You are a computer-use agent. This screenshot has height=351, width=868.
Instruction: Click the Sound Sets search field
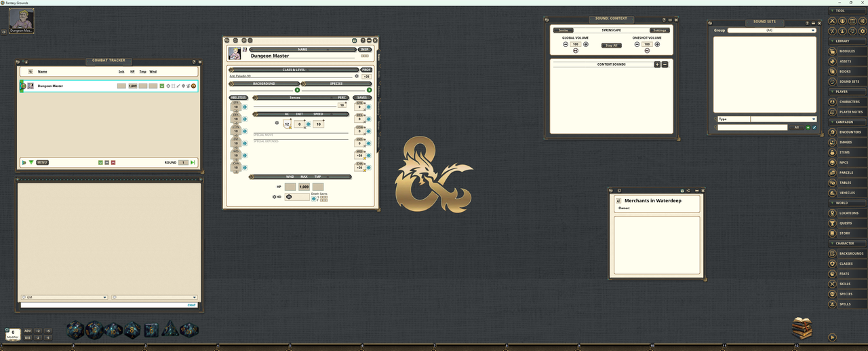753,128
